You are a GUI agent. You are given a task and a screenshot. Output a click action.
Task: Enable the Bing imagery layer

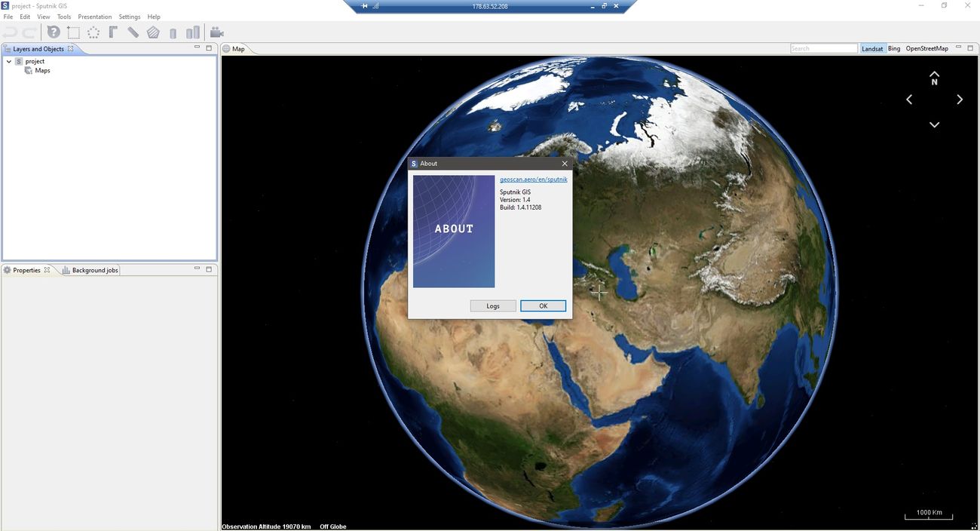893,48
